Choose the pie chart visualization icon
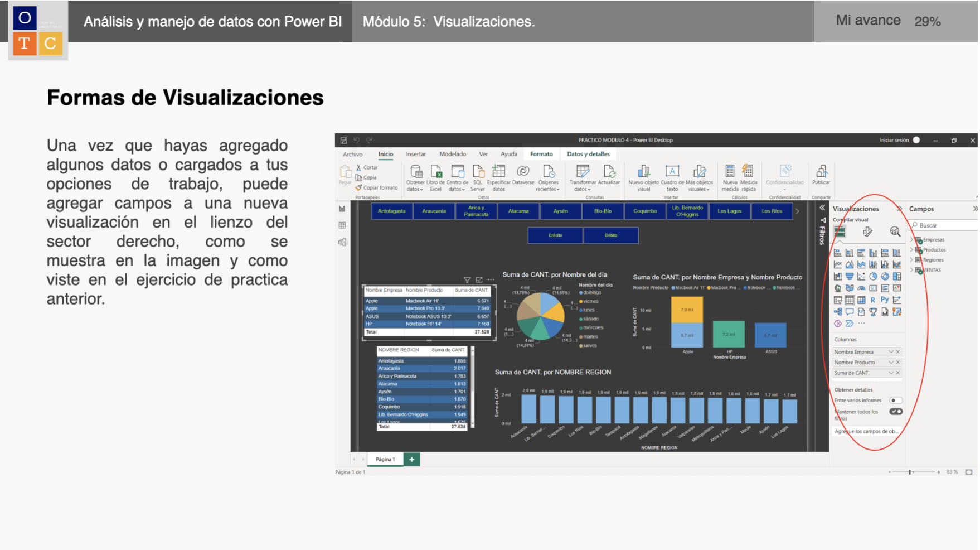This screenshot has height=550, width=980. (873, 276)
